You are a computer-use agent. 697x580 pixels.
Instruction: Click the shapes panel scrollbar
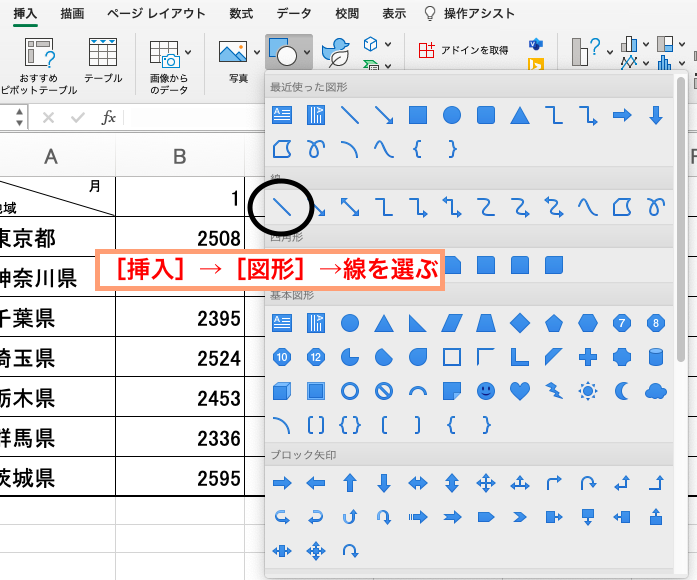point(681,219)
